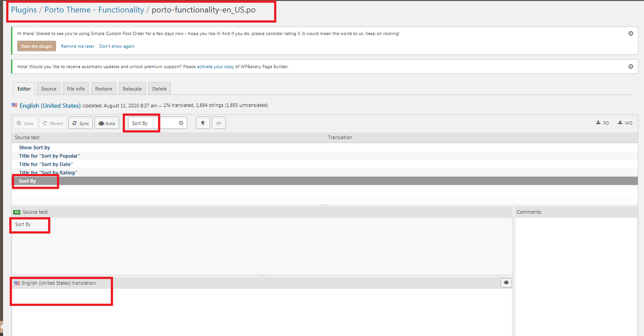Select the Title for "Sort by Date" row

pyautogui.click(x=325, y=164)
